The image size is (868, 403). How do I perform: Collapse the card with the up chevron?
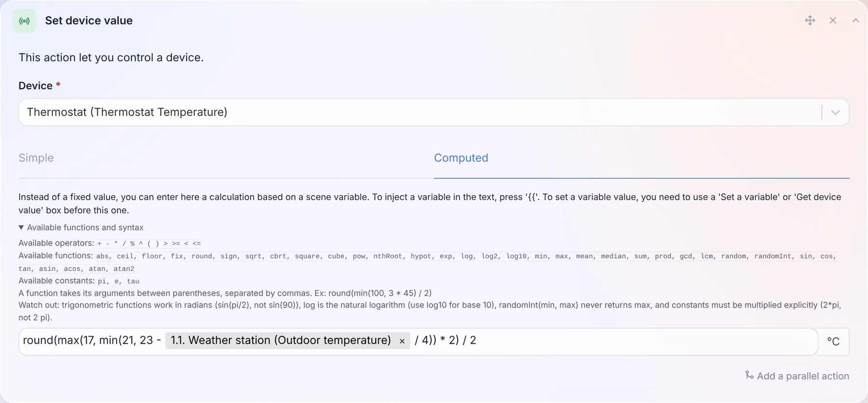pos(855,20)
